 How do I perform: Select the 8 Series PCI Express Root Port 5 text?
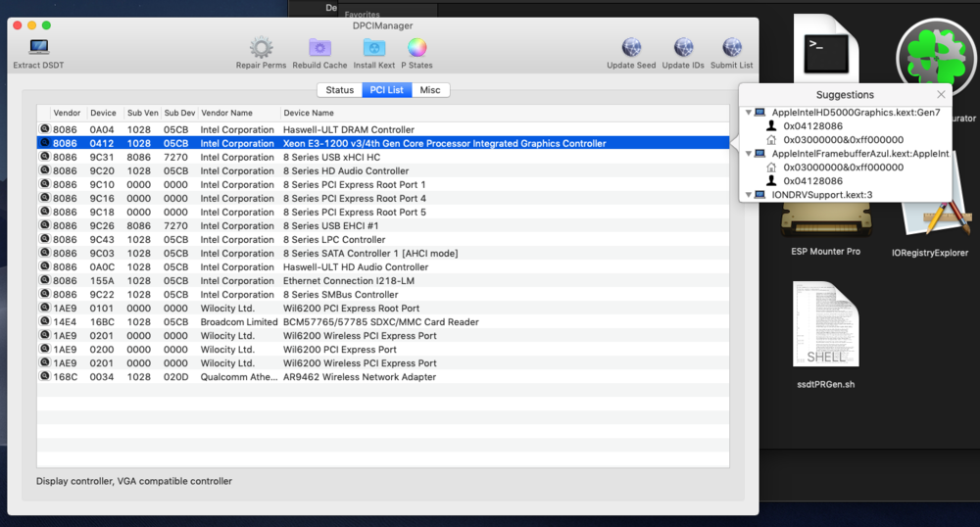355,213
